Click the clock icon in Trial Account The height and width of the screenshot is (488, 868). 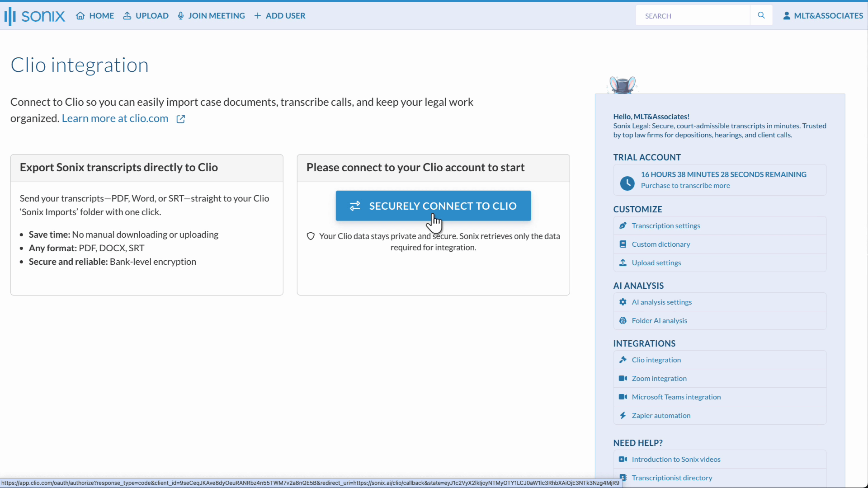pos(627,183)
